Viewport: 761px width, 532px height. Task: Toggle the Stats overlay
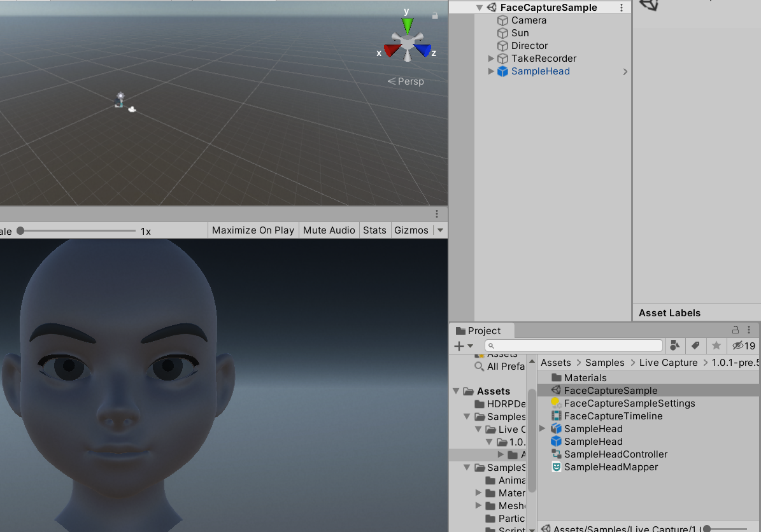tap(374, 230)
